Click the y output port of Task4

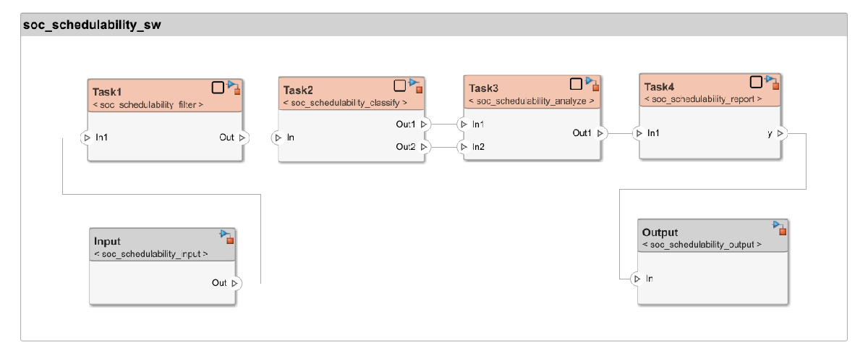780,133
